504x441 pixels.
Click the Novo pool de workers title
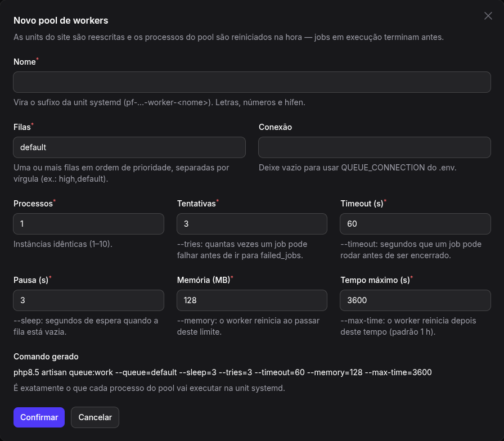pos(61,20)
